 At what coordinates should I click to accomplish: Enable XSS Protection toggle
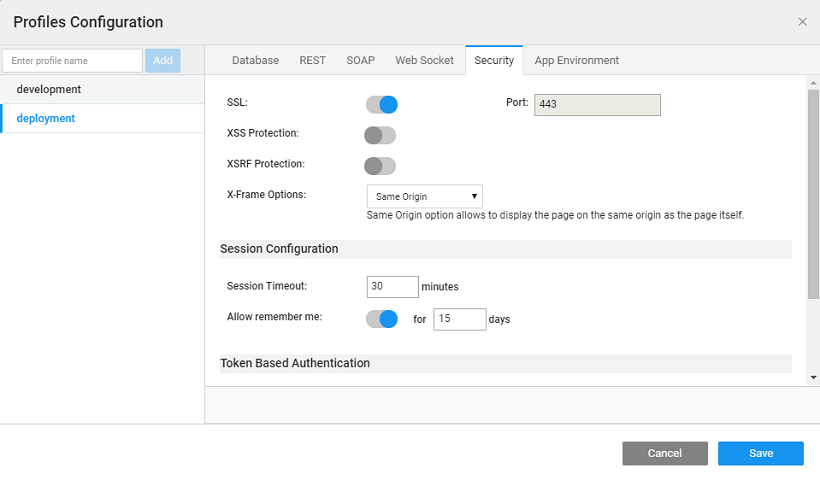pos(380,135)
